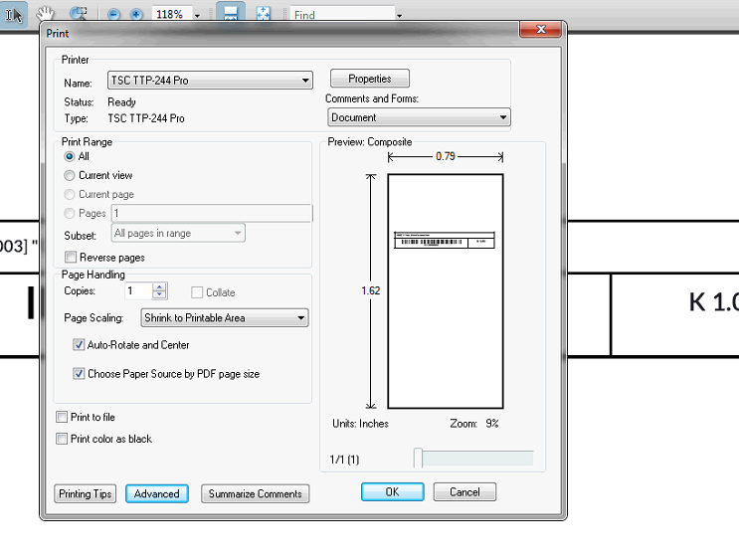The image size is (739, 560).
Task: Click the zoom out minus icon
Action: click(113, 15)
